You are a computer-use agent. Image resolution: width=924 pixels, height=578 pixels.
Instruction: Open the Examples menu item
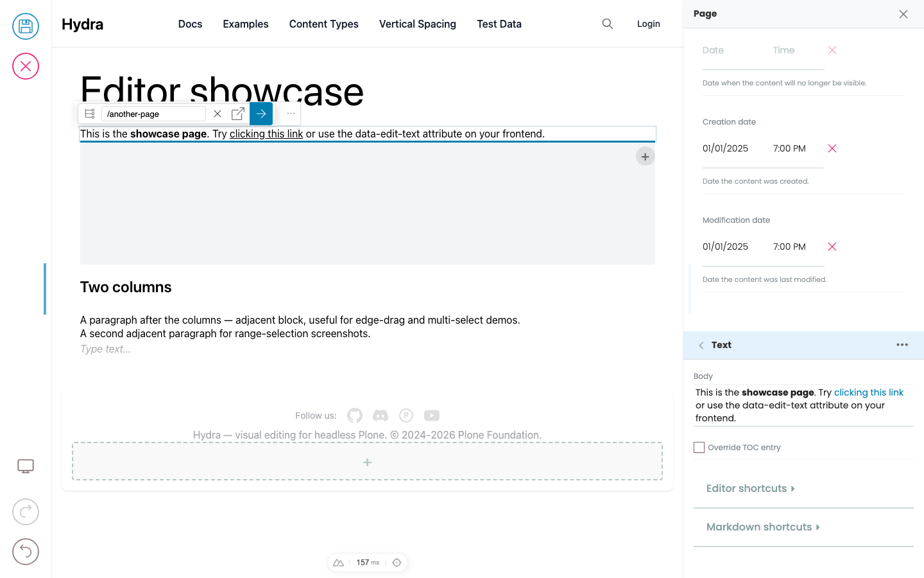click(246, 24)
